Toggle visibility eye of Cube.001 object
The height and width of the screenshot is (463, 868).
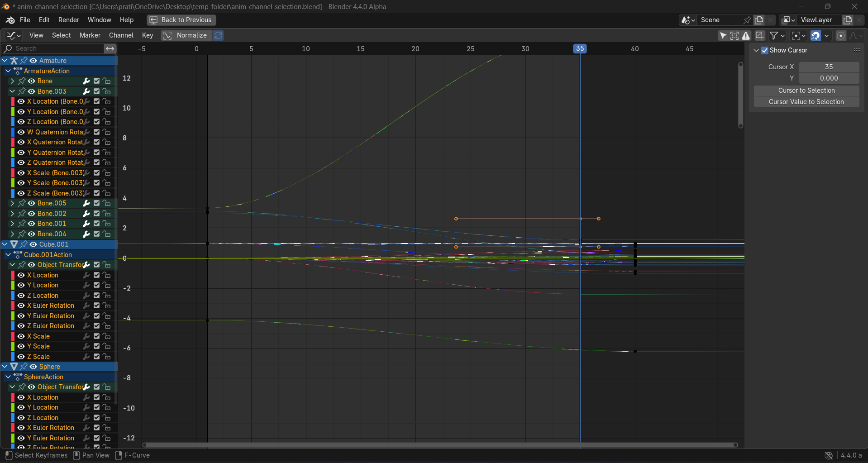(x=33, y=244)
